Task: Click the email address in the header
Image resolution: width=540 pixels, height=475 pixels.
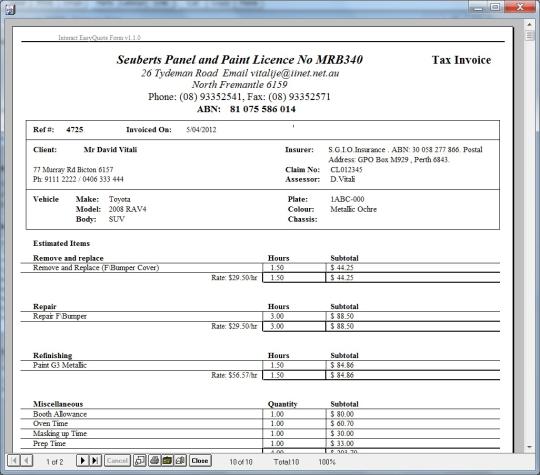Action: tap(295, 73)
